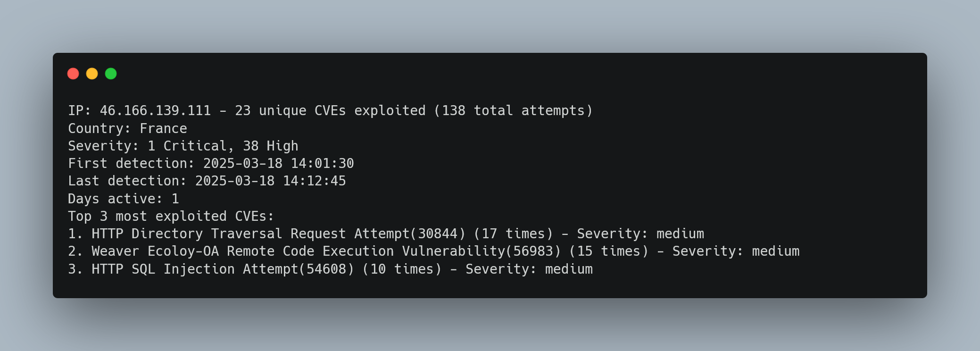
Task: Click the 'Top 3 most exploited CVEs:' heading
Action: (x=171, y=216)
